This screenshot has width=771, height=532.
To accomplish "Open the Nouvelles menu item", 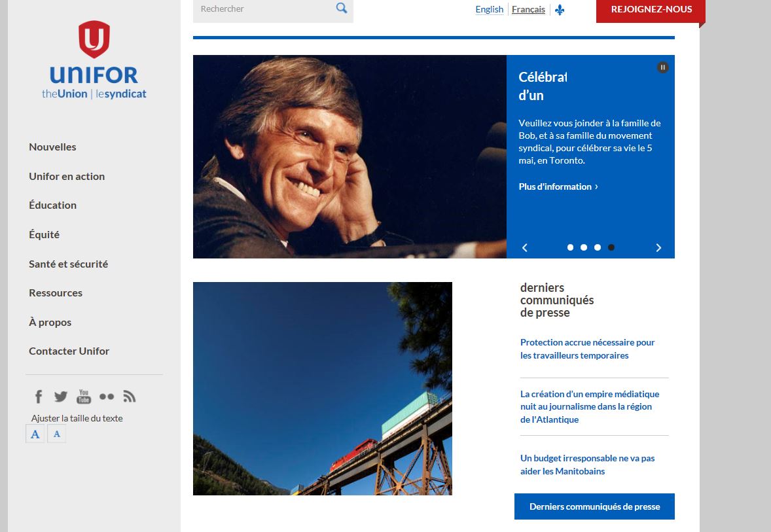I will pos(52,147).
